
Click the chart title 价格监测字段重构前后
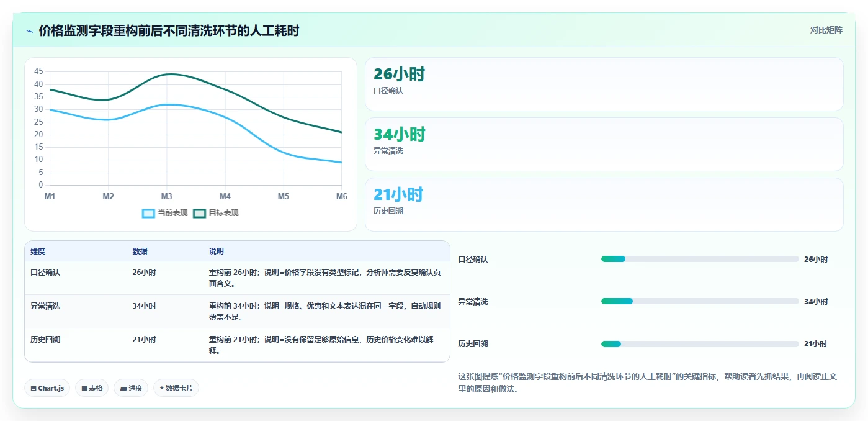169,31
